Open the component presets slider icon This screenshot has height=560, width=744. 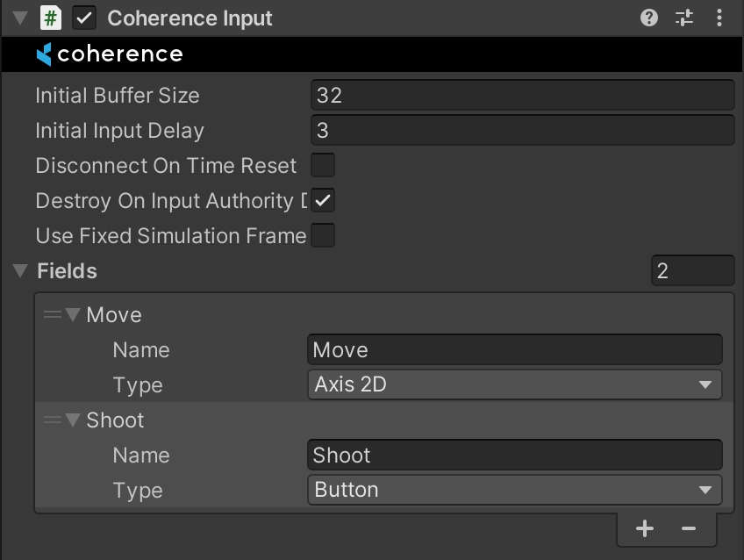click(x=684, y=18)
